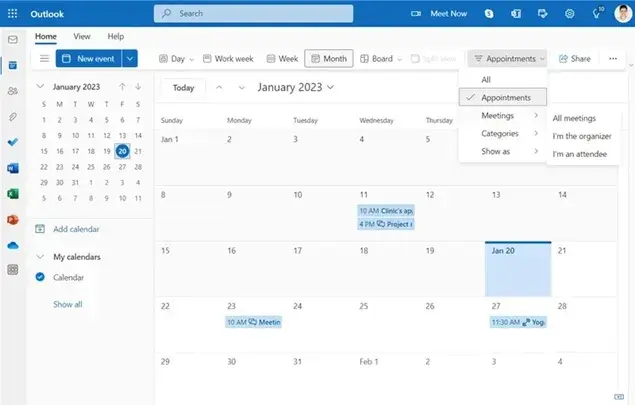Image resolution: width=635 pixels, height=405 pixels.
Task: Open More apps grid icon in sidebar
Action: 13,270
